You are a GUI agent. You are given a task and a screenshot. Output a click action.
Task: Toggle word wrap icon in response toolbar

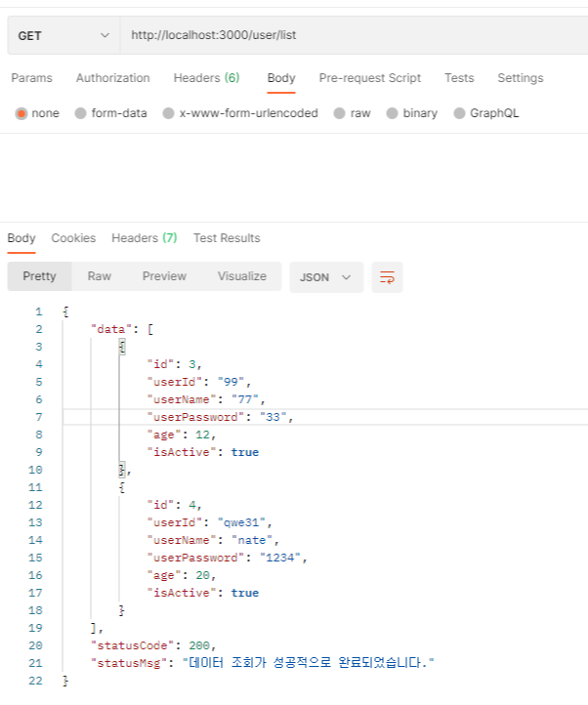pyautogui.click(x=387, y=277)
